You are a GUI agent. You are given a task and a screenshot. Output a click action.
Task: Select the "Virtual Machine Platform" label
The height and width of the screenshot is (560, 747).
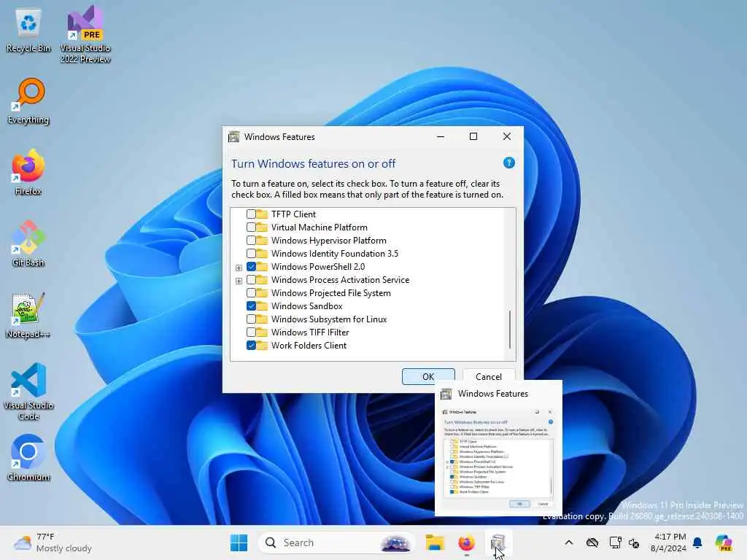tap(320, 227)
